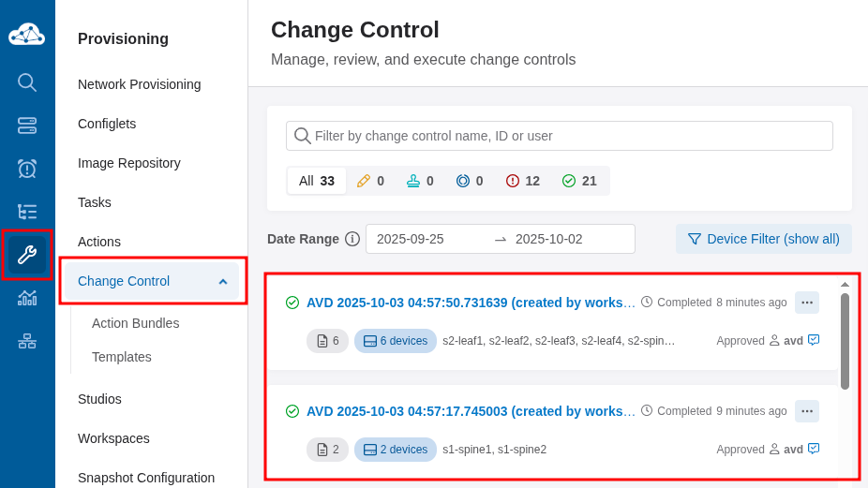The image size is (868, 488).
Task: Click the Date Range info icon
Action: (352, 239)
